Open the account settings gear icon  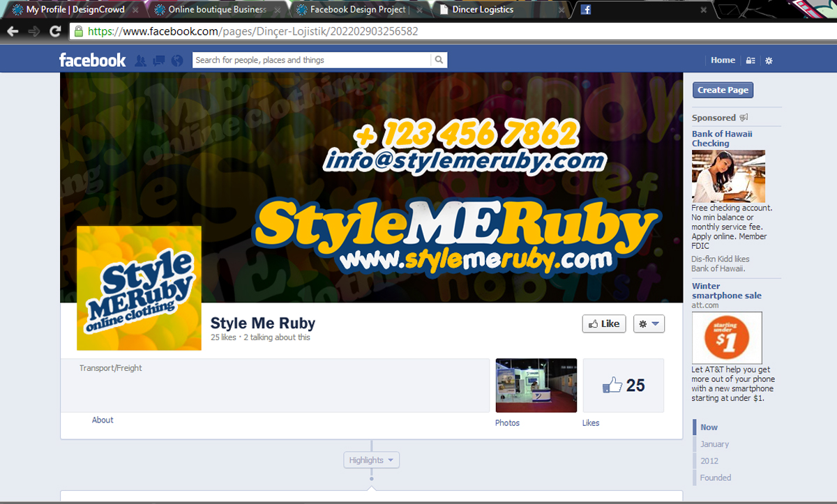click(769, 61)
